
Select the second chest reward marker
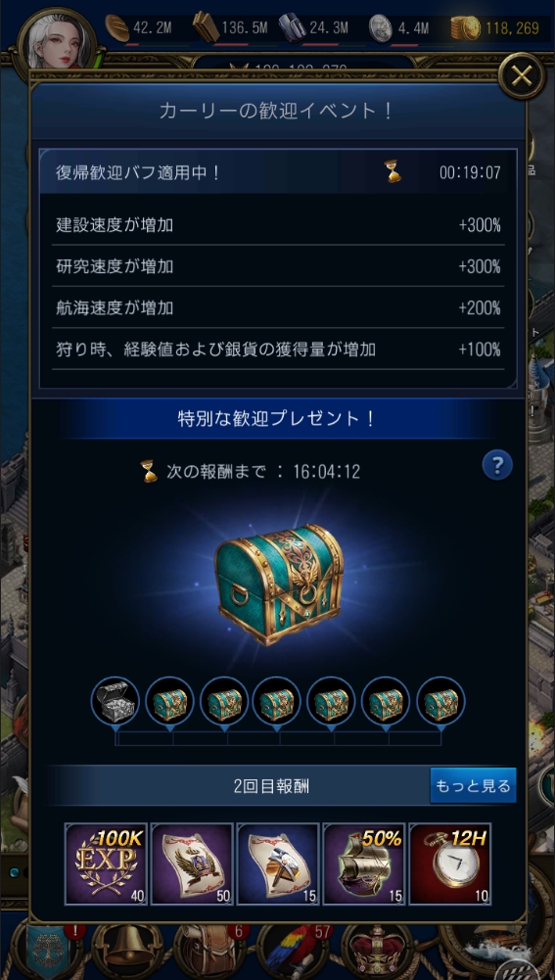(169, 701)
